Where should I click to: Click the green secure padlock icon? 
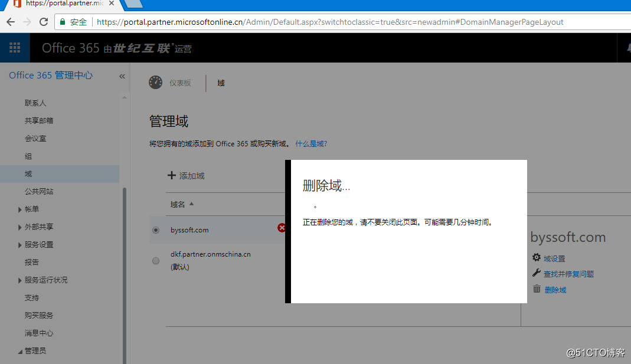point(63,22)
